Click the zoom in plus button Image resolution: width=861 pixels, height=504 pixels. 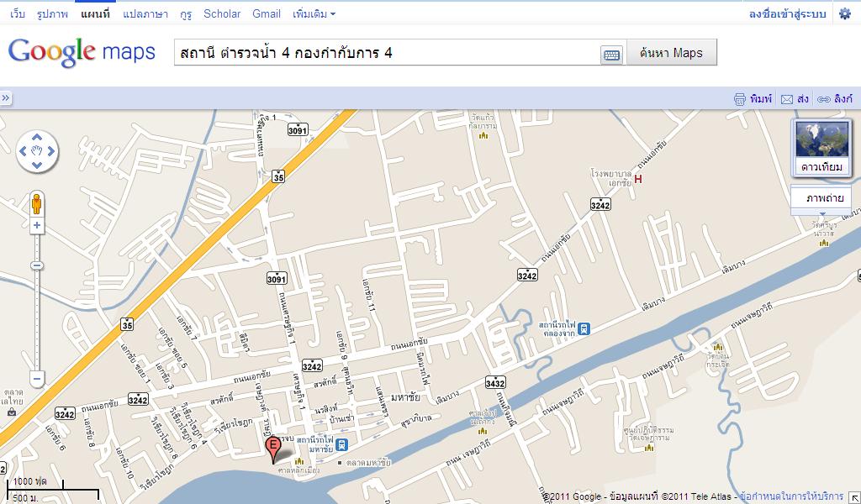[x=37, y=226]
